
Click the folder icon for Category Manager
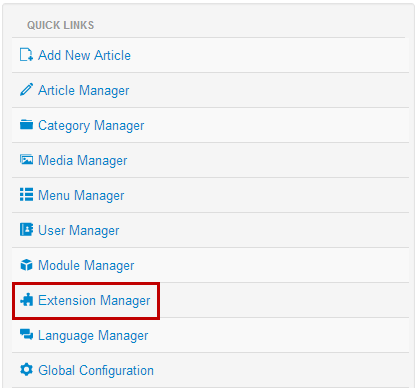[26, 125]
